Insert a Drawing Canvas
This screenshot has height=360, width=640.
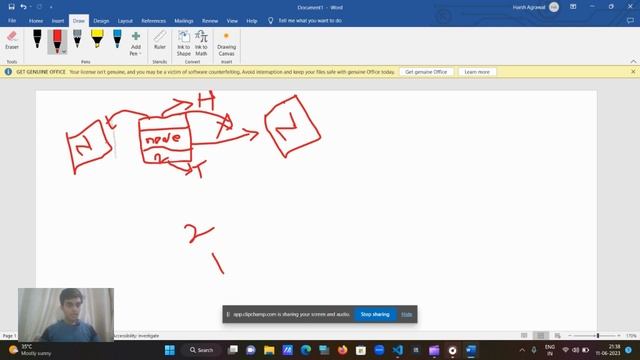227,44
